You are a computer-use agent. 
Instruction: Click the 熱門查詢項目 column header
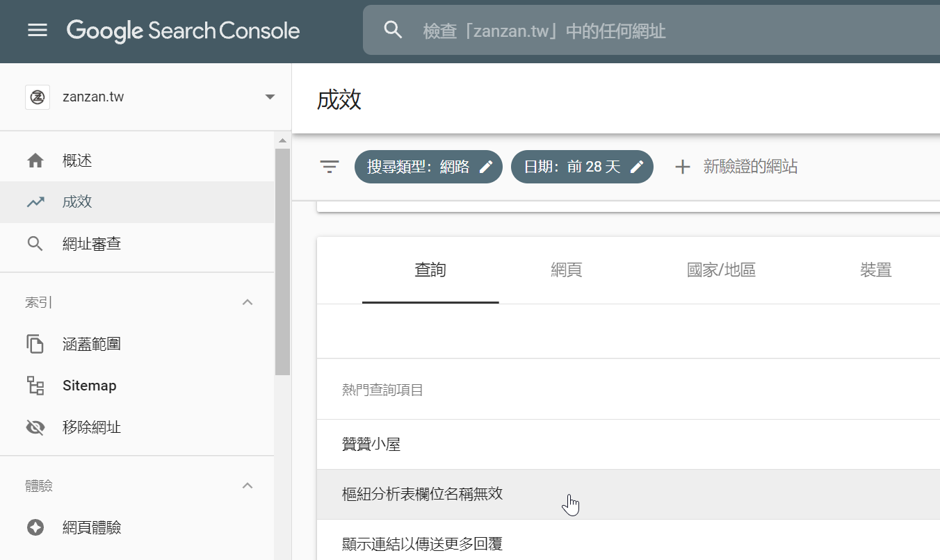tap(382, 390)
